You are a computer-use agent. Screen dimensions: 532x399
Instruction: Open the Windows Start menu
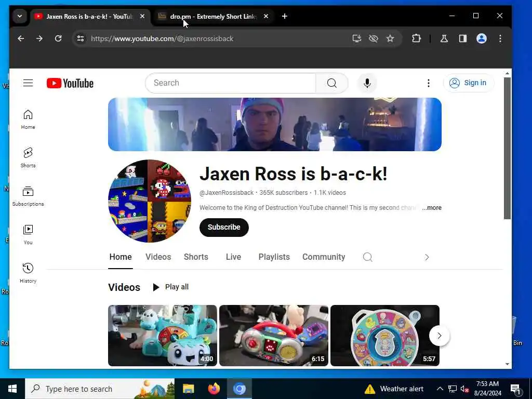(12, 389)
